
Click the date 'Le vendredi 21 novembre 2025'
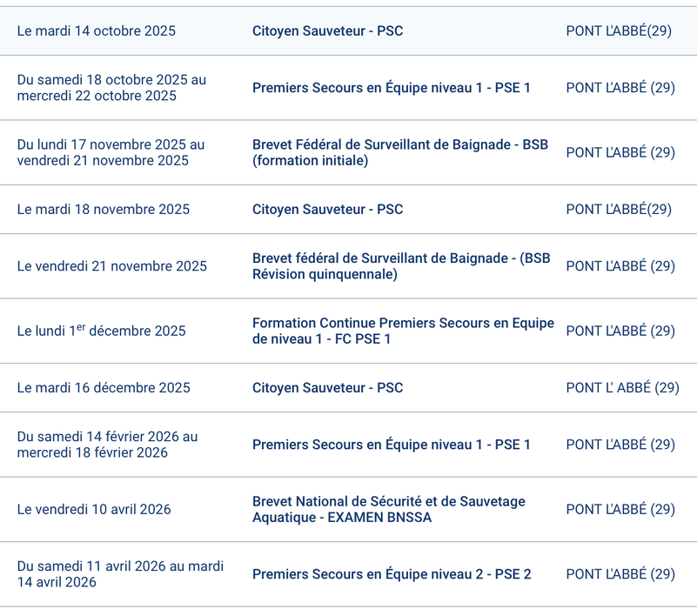[111, 266]
